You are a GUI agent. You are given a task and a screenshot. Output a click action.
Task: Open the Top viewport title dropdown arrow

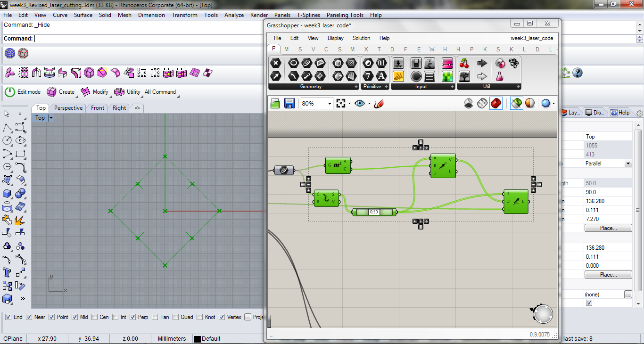click(51, 118)
